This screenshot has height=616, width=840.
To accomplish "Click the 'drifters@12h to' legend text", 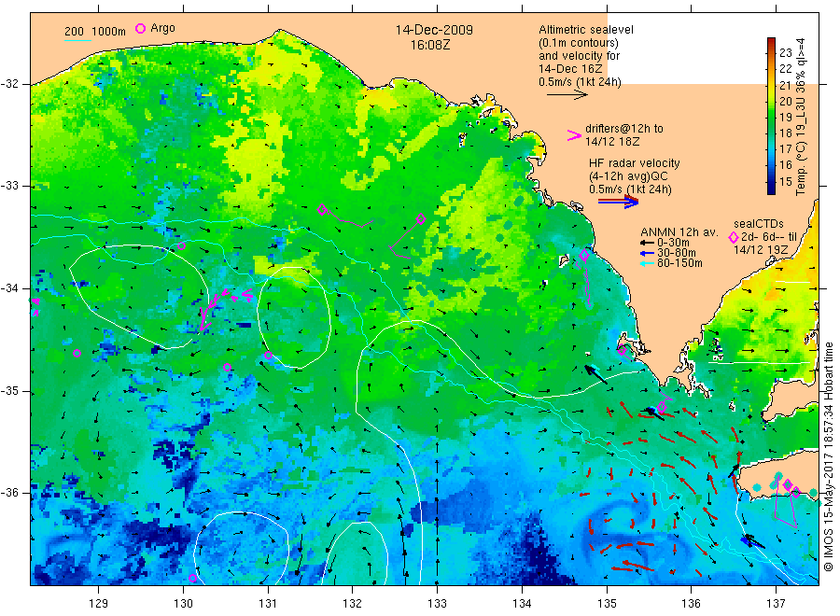I will point(624,129).
